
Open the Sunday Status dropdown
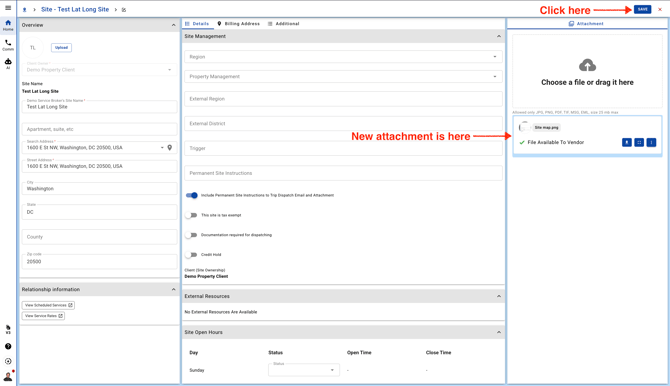pyautogui.click(x=304, y=370)
